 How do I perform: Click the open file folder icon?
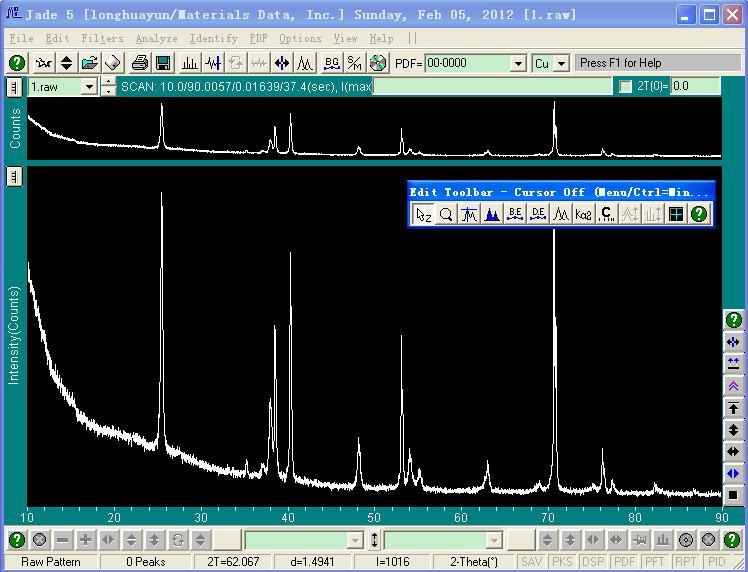tap(90, 63)
